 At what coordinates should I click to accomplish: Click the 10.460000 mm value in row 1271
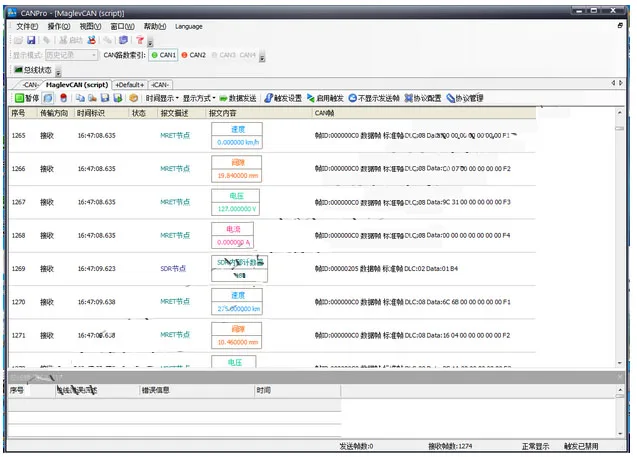237,342
